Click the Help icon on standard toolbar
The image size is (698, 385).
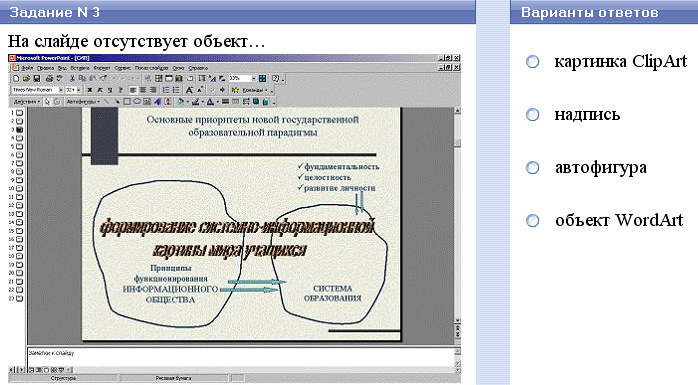click(276, 79)
